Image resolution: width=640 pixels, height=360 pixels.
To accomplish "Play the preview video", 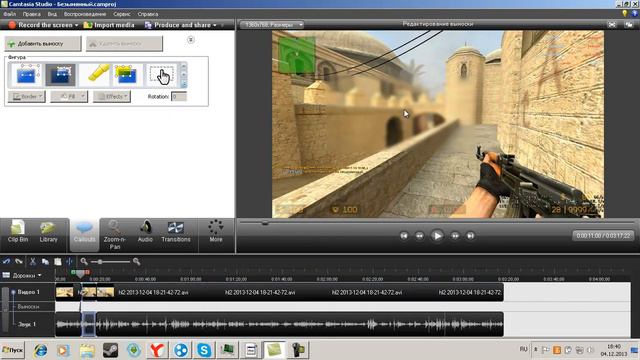I will click(x=437, y=236).
